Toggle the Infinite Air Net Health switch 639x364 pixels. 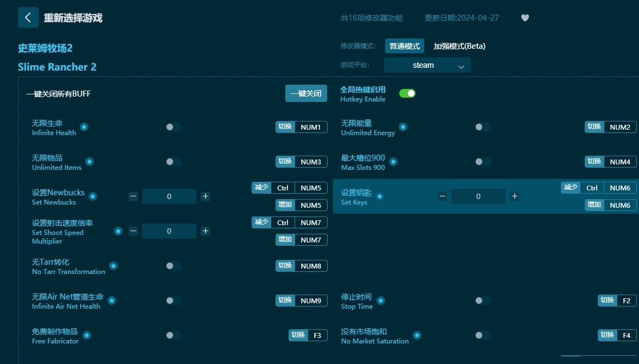click(x=174, y=301)
